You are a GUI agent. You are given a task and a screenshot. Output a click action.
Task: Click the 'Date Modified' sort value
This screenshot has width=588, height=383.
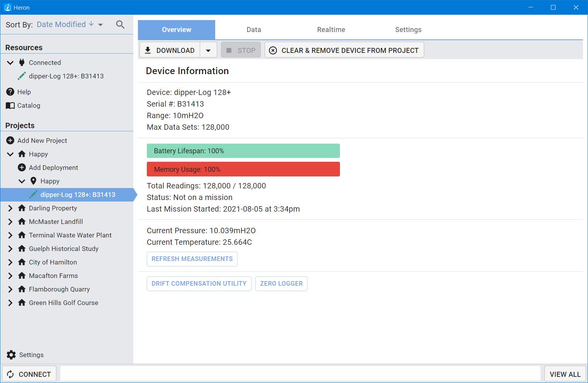pyautogui.click(x=61, y=24)
